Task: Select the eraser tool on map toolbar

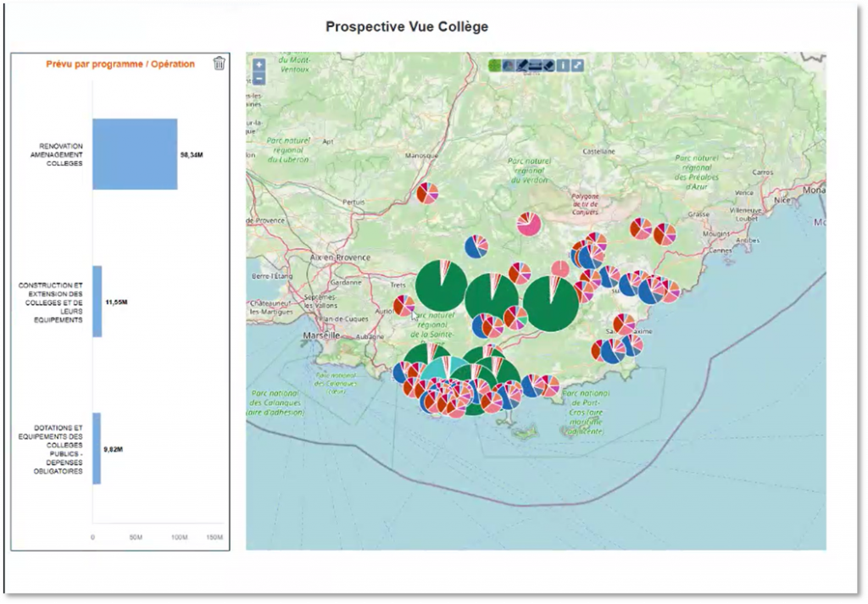Action: pos(548,65)
